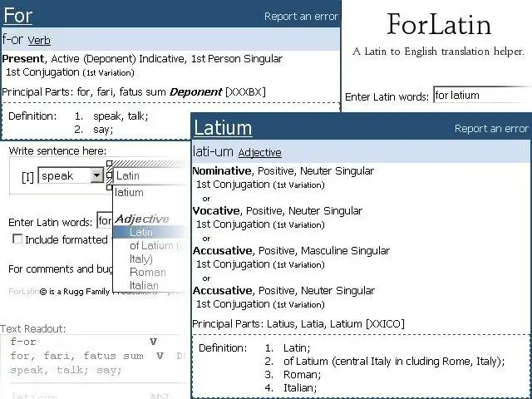Click definition '4. Italian;' in Latium panel
Viewport: 532px width, 399px height.
(x=291, y=388)
